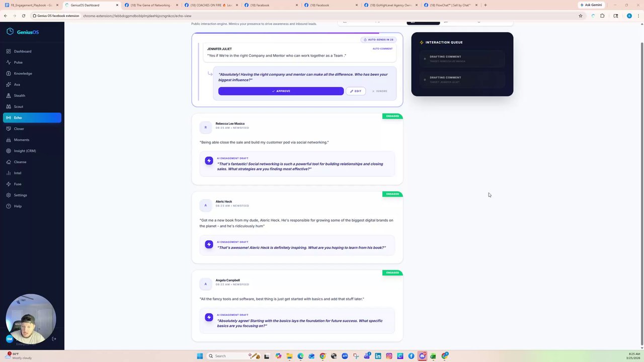
Task: Select second Drafting Comment queue item
Action: pos(462,79)
